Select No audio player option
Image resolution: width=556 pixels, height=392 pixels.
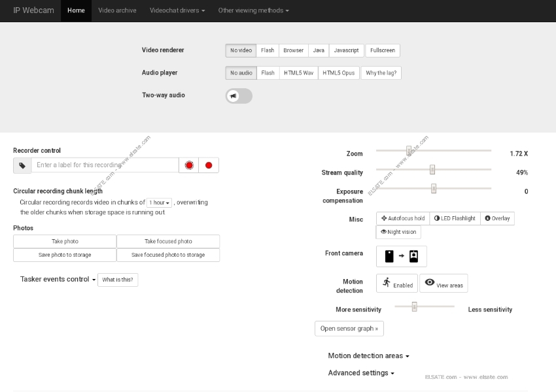(241, 73)
